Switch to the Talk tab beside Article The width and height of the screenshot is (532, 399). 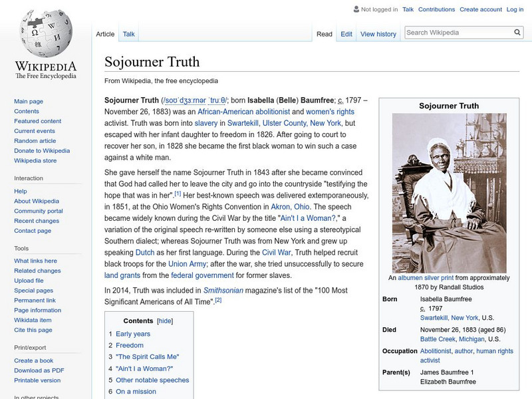coord(128,34)
